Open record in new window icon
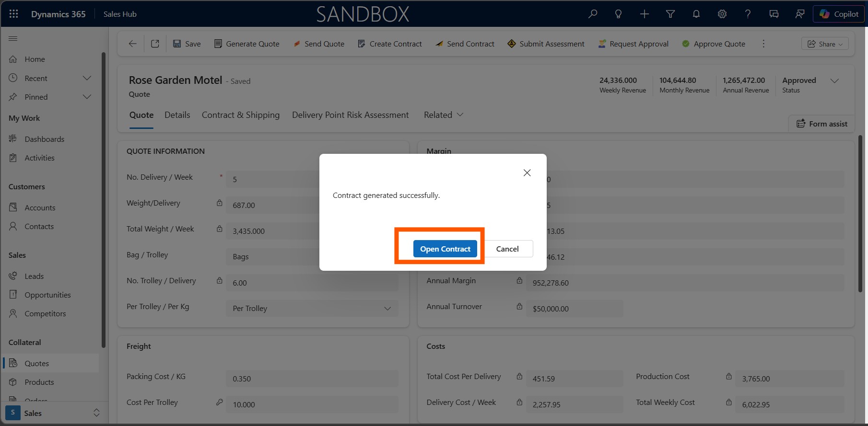 (x=155, y=44)
